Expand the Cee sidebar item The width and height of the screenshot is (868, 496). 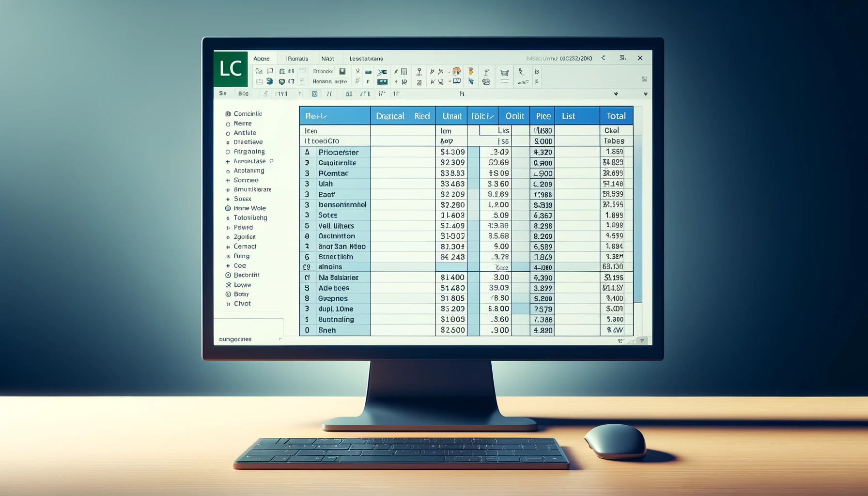point(228,266)
